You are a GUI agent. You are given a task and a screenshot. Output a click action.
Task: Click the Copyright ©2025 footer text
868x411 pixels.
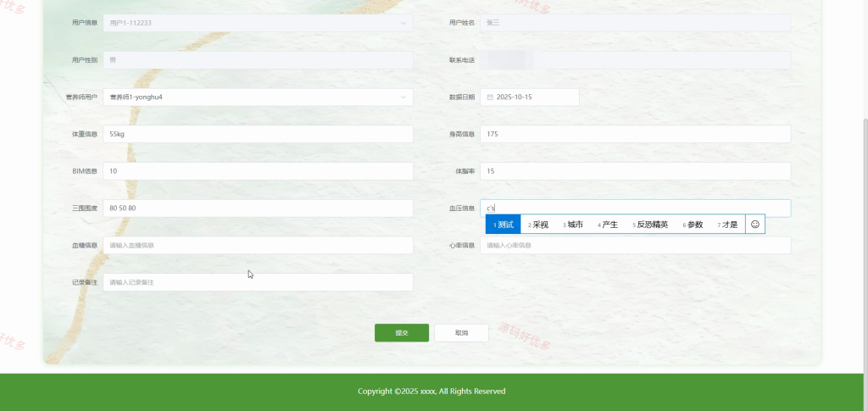tap(431, 392)
